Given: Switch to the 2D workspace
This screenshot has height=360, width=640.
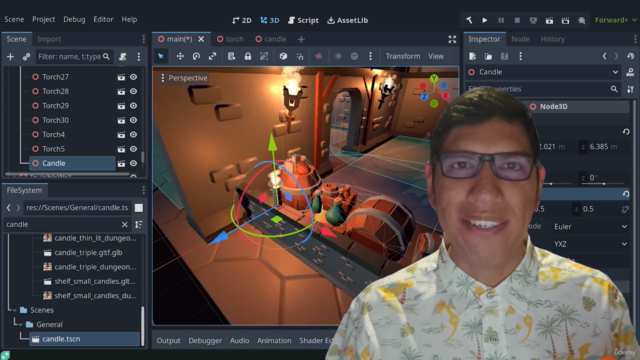Looking at the screenshot, I should pos(242,20).
